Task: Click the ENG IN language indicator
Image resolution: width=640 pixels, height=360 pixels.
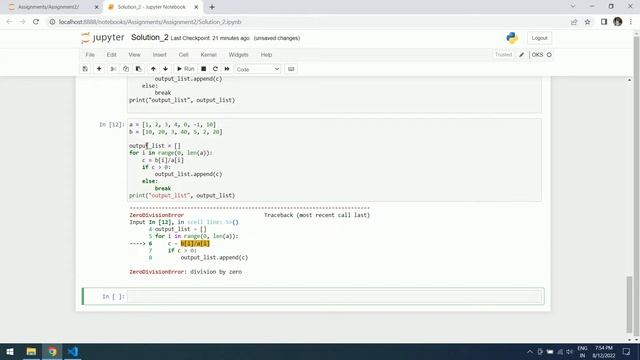Action: (582, 351)
